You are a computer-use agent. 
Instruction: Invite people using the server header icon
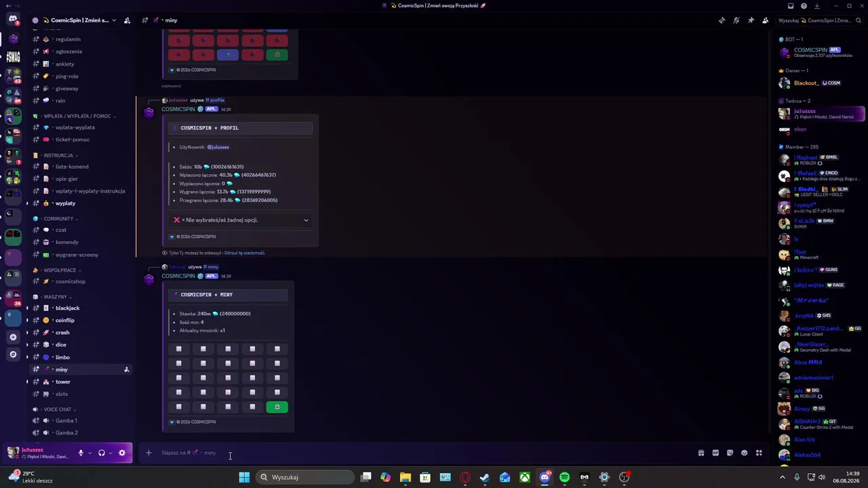click(x=127, y=20)
